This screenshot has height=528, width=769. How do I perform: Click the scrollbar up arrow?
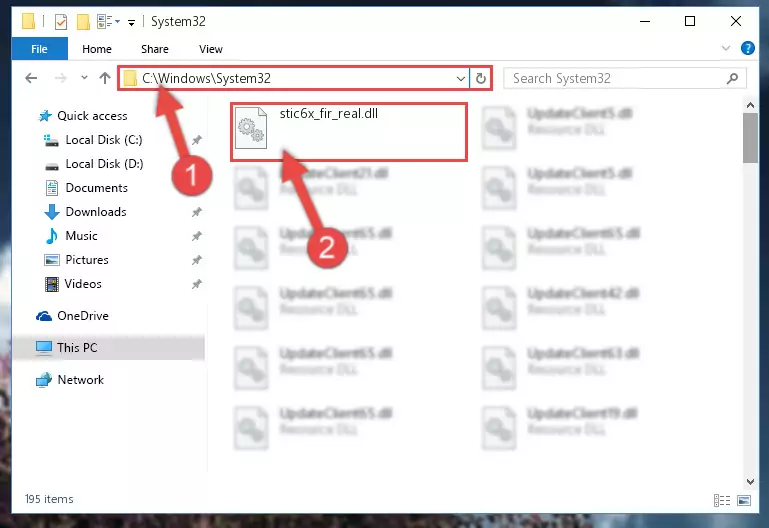click(x=750, y=105)
